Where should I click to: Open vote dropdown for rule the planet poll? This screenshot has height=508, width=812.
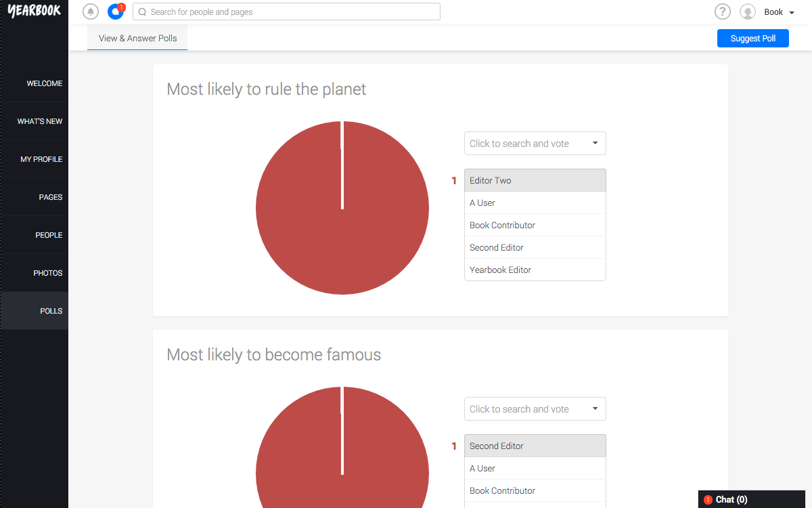(535, 144)
